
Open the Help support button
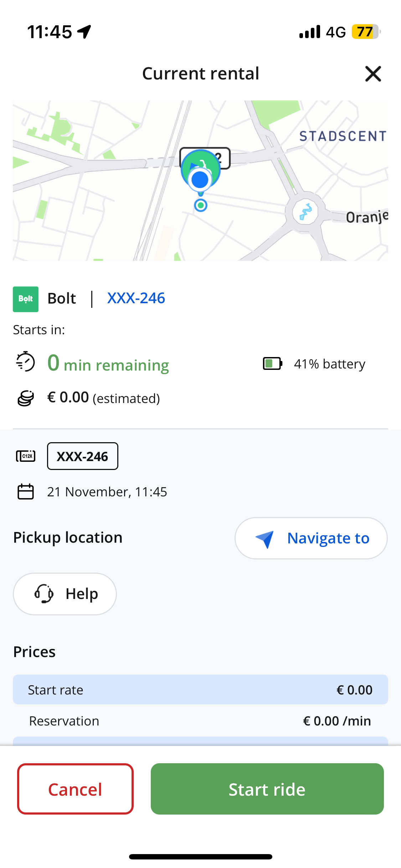click(65, 594)
